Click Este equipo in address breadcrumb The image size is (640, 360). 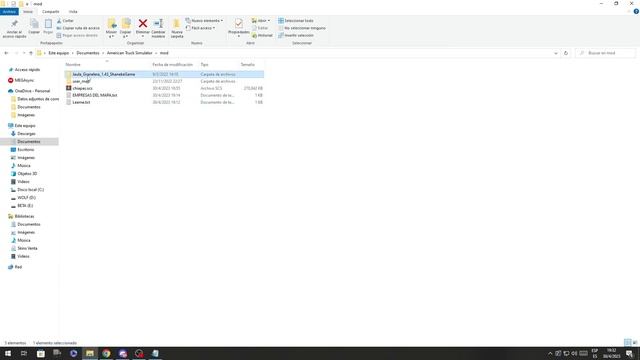(59, 53)
